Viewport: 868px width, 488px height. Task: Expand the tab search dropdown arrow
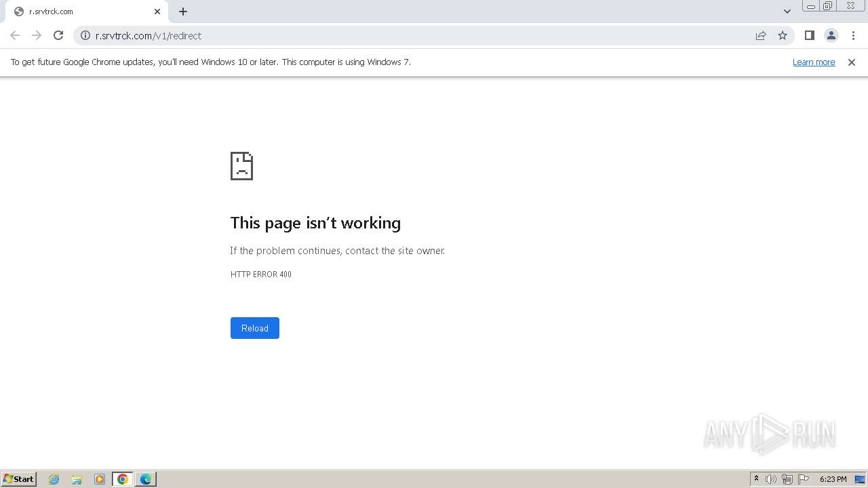coord(787,12)
